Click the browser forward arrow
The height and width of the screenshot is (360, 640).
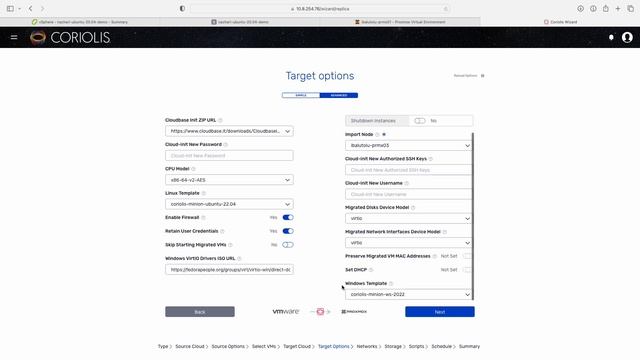tap(42, 9)
